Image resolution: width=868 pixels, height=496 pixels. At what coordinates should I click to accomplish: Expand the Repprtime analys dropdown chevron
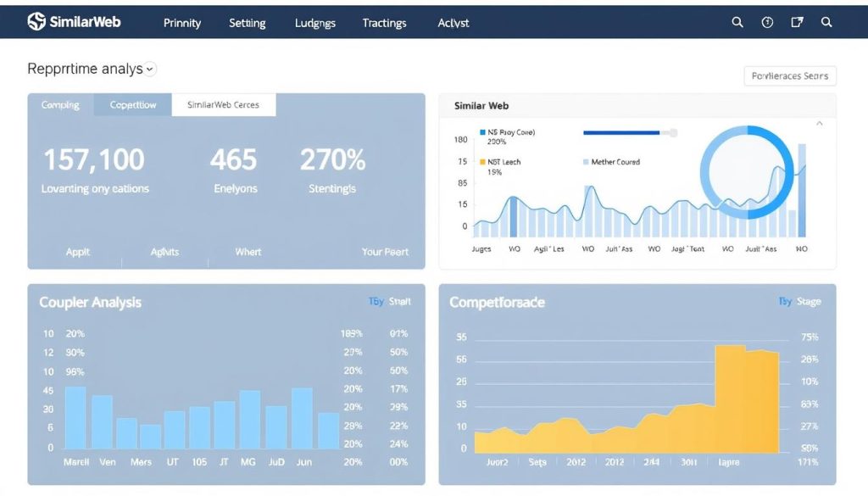click(x=149, y=70)
